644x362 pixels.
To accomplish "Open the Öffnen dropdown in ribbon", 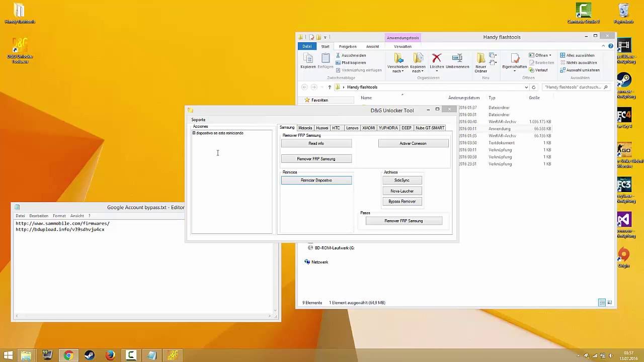I will [x=540, y=55].
